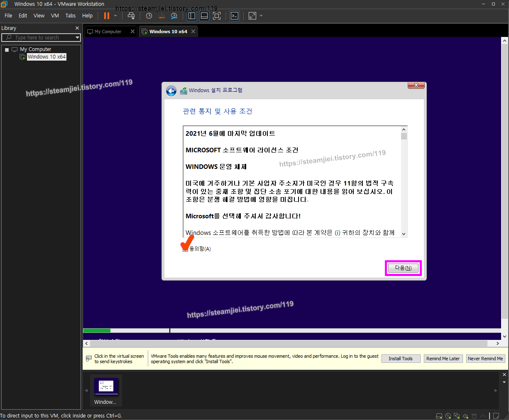Image resolution: width=509 pixels, height=420 pixels.
Task: Click the VM view horizontal scroll right arrow
Action: click(497, 343)
